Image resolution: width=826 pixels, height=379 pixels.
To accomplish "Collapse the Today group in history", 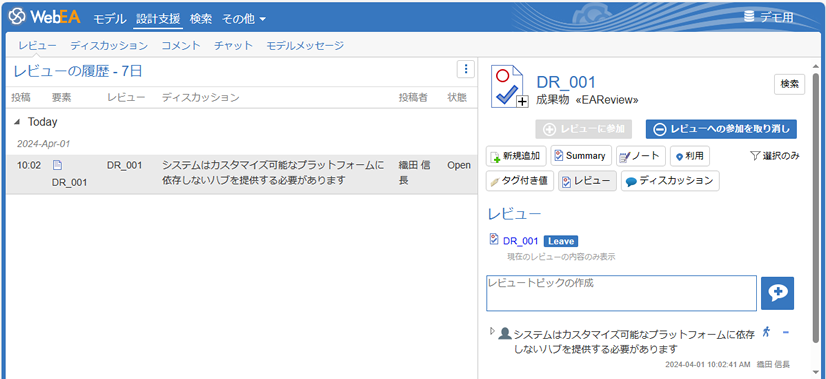I will pyautogui.click(x=17, y=122).
